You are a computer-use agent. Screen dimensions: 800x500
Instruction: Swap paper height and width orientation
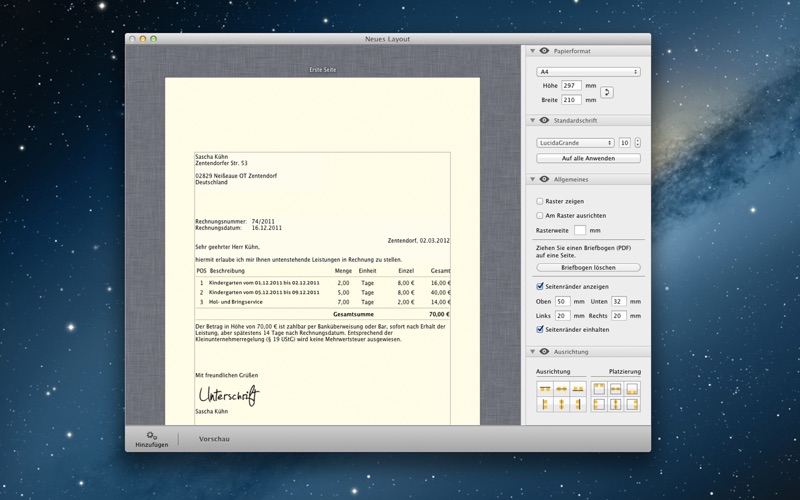(607, 92)
